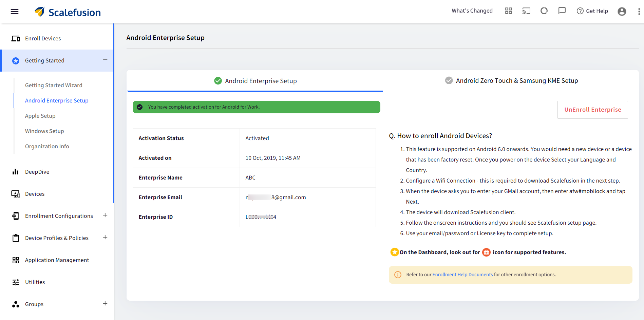
Task: Click the UnEnroll Enterprise button
Action: pos(592,110)
